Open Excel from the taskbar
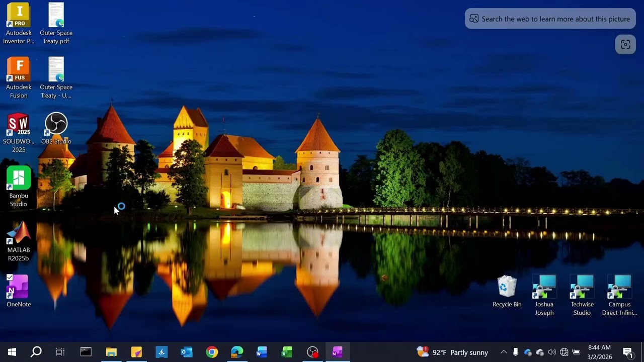Image resolution: width=644 pixels, height=362 pixels. coord(287,352)
